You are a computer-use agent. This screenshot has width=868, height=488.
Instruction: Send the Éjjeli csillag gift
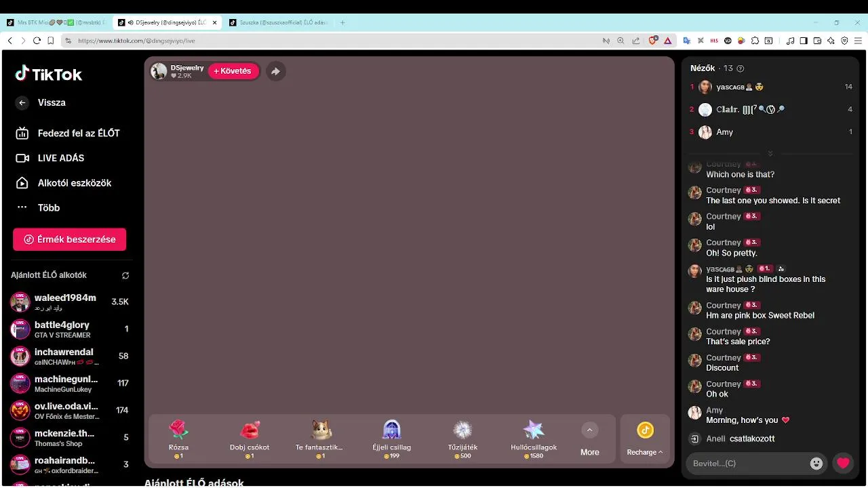(391, 439)
